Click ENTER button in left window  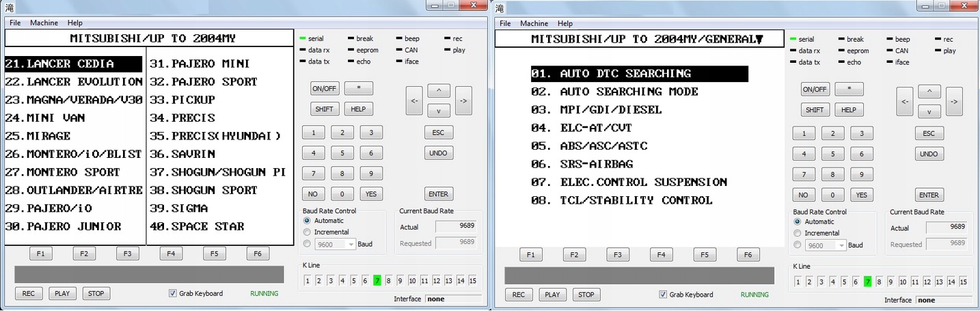pyautogui.click(x=438, y=194)
